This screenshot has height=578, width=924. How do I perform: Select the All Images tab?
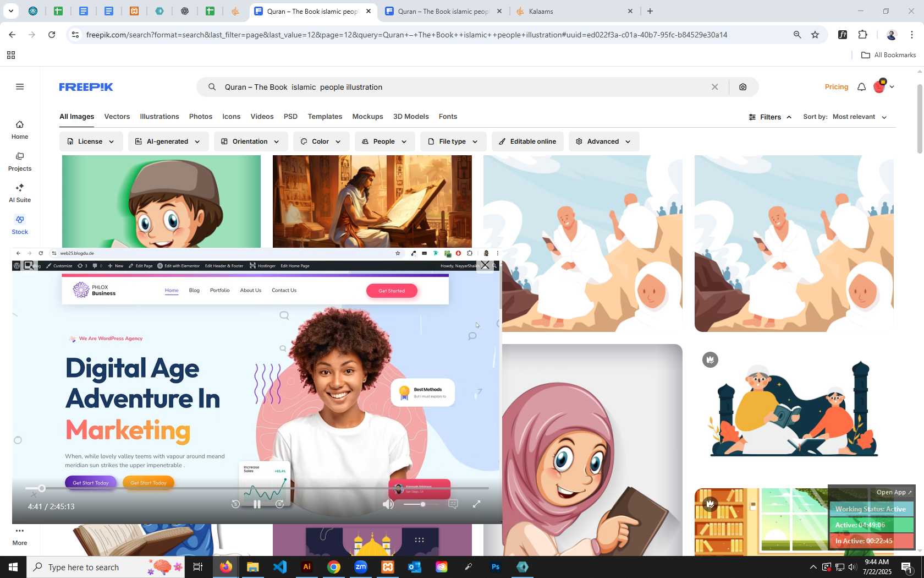(76, 117)
